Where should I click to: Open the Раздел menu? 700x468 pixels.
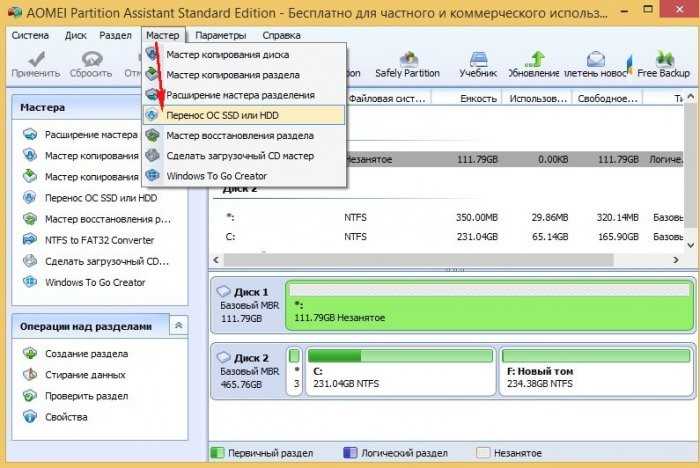click(115, 35)
